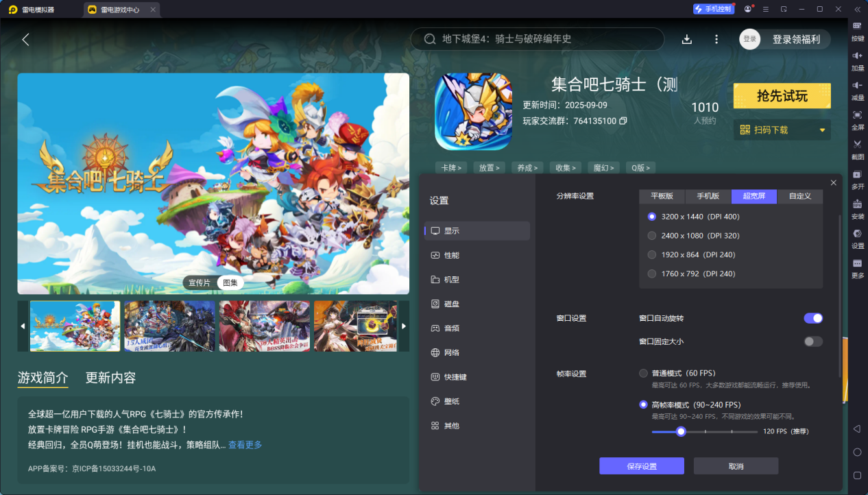Open the 卡牌 tag chip

tap(451, 167)
